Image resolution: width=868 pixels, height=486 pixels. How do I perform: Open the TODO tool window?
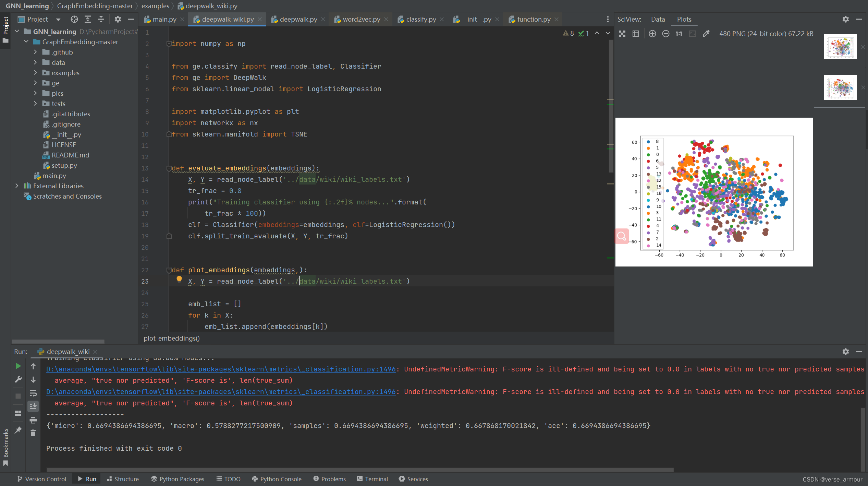[229, 479]
